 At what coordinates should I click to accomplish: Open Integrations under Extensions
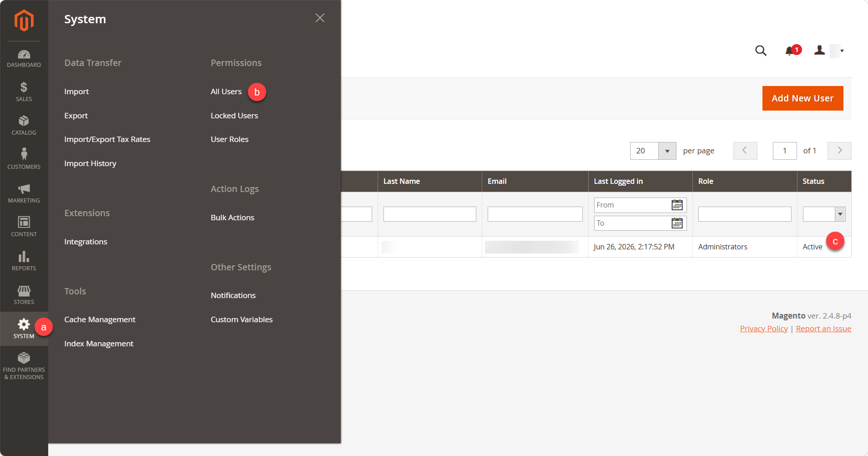tap(86, 242)
